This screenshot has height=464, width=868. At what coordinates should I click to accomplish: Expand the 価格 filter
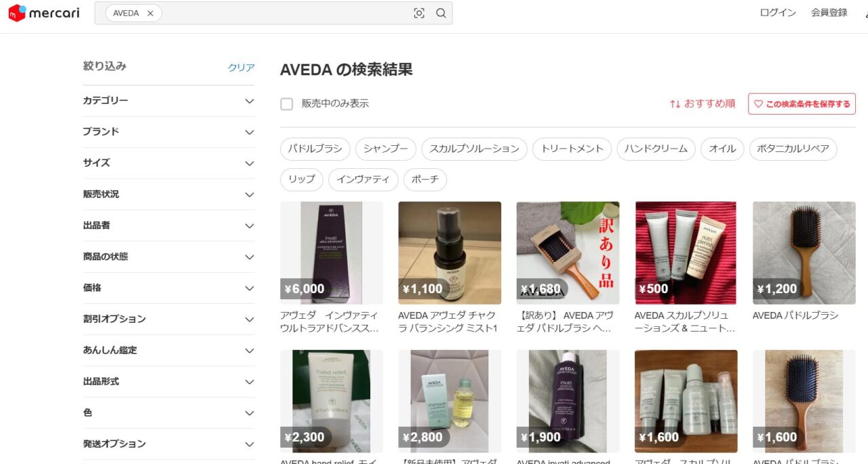[x=169, y=288]
